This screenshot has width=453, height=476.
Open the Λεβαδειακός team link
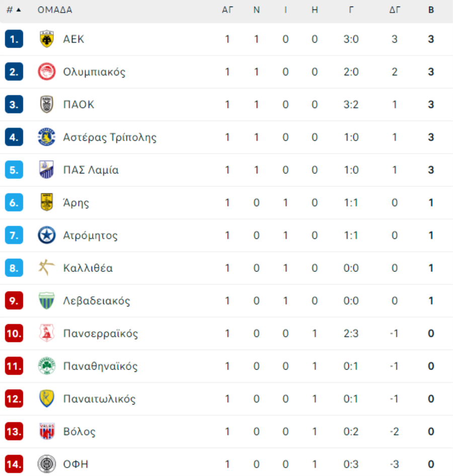point(97,301)
